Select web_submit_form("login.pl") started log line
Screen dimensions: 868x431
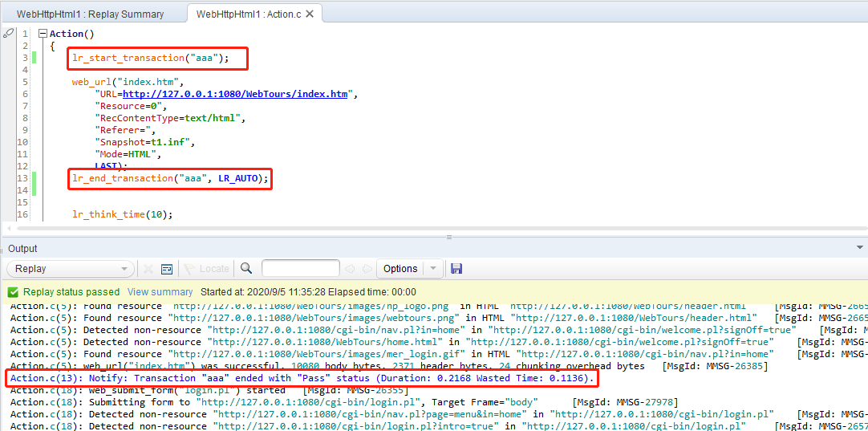(x=209, y=390)
